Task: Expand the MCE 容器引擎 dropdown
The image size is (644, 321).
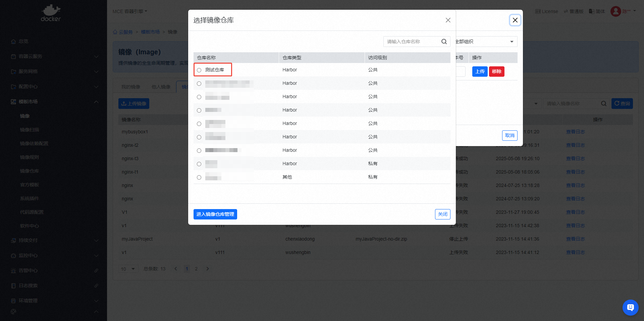Action: pos(130,11)
